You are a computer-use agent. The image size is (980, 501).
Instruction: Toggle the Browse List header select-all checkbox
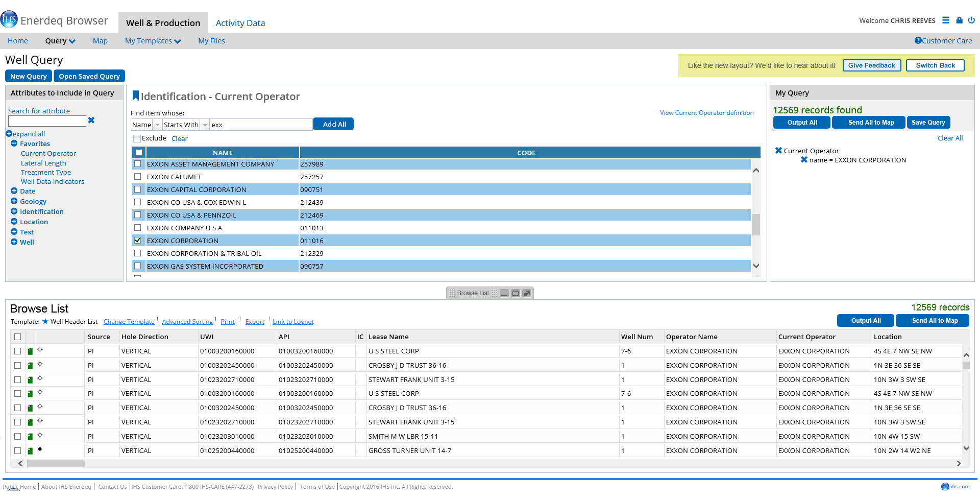18,337
